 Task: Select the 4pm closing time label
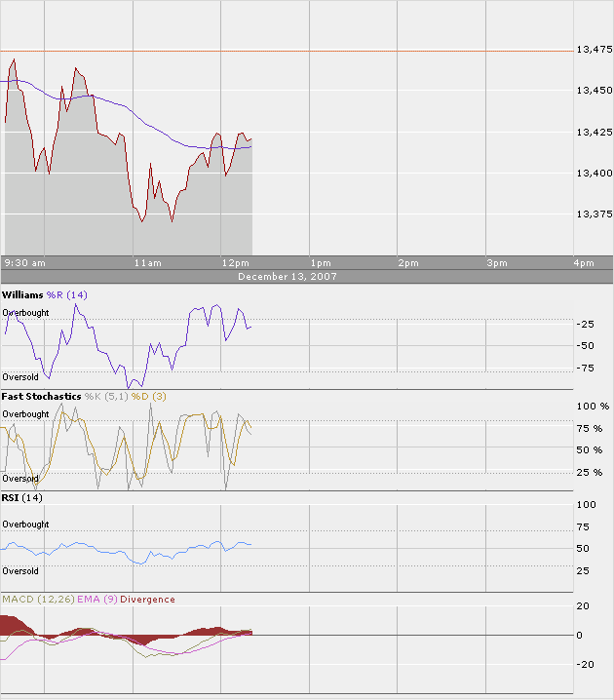click(x=584, y=263)
